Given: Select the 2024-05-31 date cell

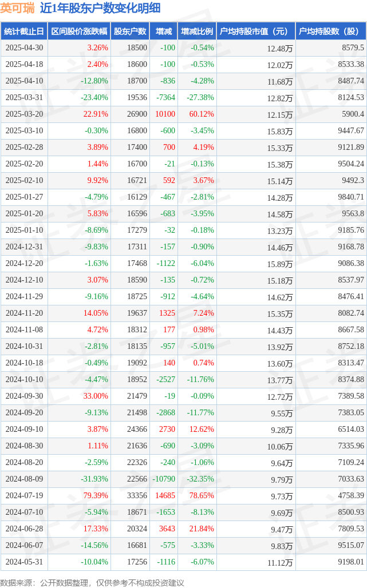Looking at the screenshot, I should click(x=24, y=562).
